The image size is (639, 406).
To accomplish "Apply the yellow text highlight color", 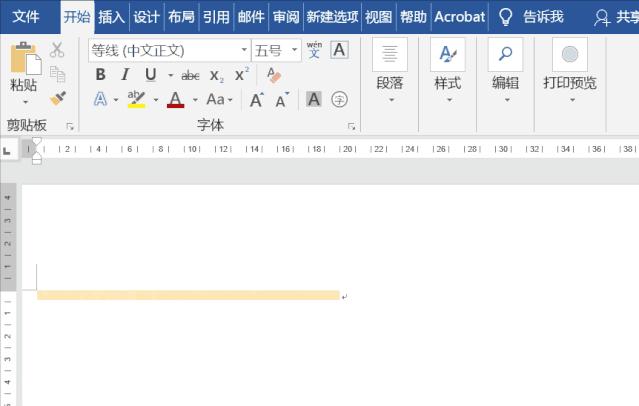I will point(137,99).
